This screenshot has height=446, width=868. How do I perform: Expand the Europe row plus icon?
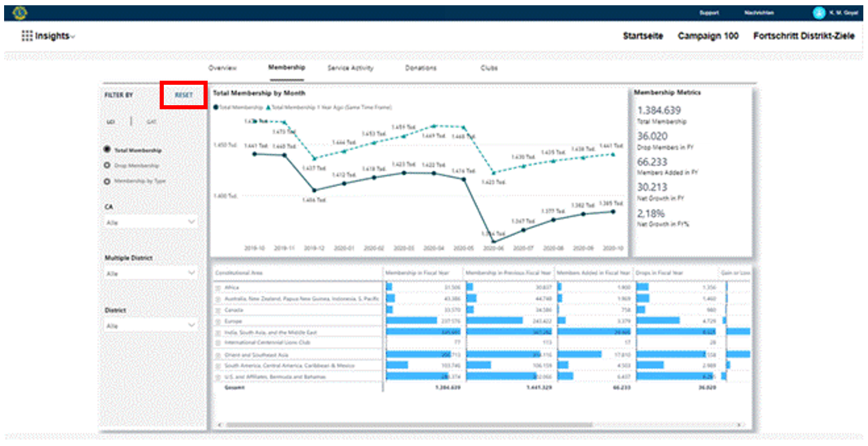pos(218,321)
